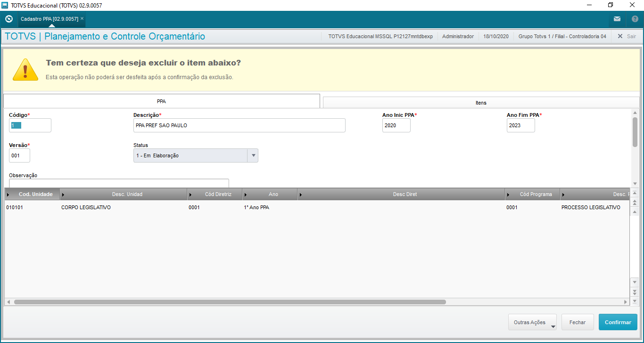Click the form scrollbar down arrow
Screen dimensions: 644x343
pyautogui.click(x=635, y=183)
